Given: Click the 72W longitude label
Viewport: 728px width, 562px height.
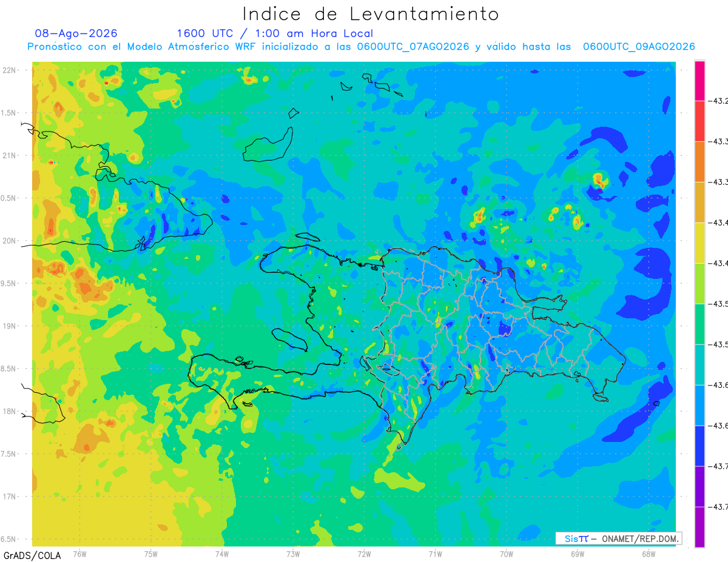Looking at the screenshot, I should [364, 554].
